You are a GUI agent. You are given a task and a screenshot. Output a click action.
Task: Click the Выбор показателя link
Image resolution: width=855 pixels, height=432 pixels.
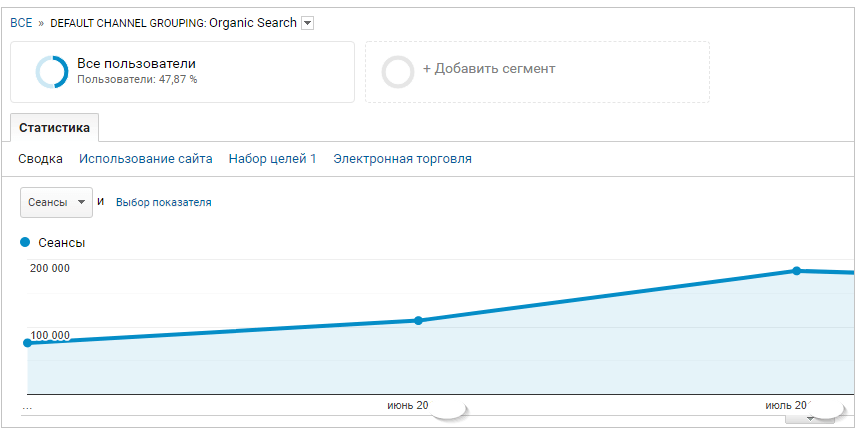click(163, 202)
